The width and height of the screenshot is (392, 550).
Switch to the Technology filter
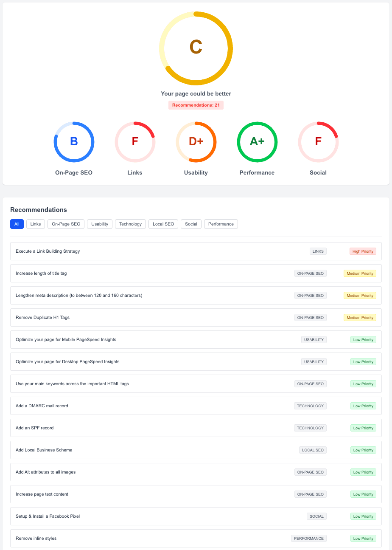130,224
